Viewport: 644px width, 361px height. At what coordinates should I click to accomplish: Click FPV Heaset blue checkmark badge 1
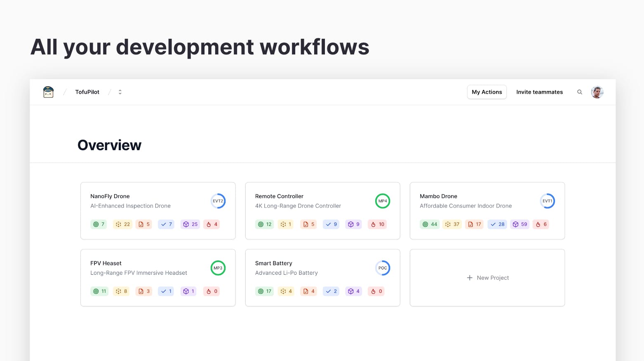coord(166,291)
